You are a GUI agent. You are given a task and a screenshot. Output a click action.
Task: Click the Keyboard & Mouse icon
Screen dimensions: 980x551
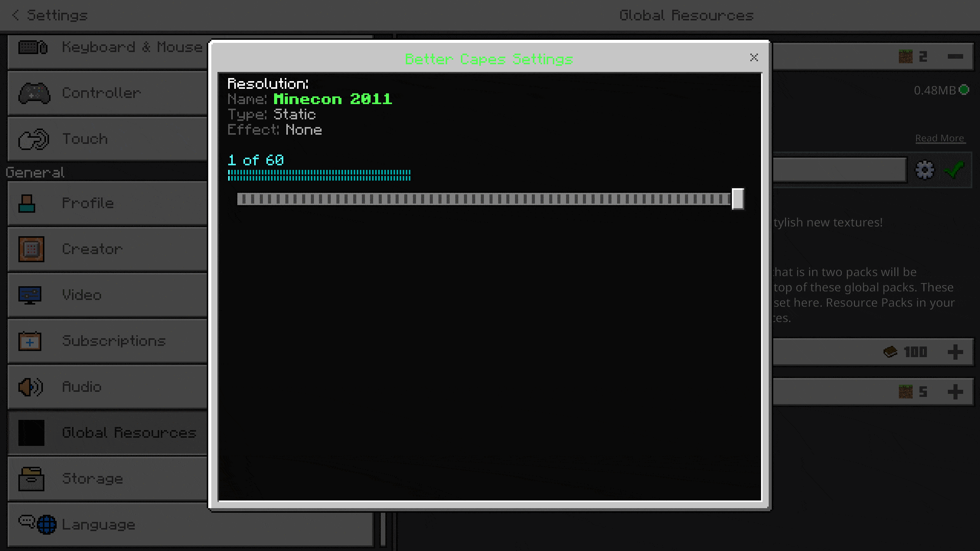pyautogui.click(x=32, y=46)
